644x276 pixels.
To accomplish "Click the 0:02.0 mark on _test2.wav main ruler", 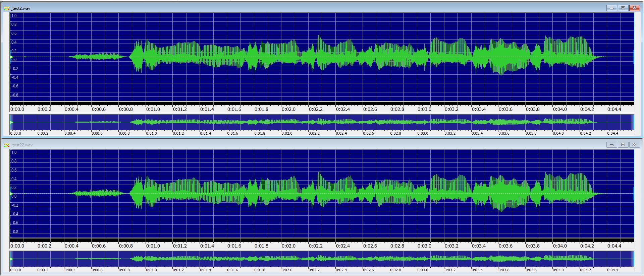I will (288, 109).
